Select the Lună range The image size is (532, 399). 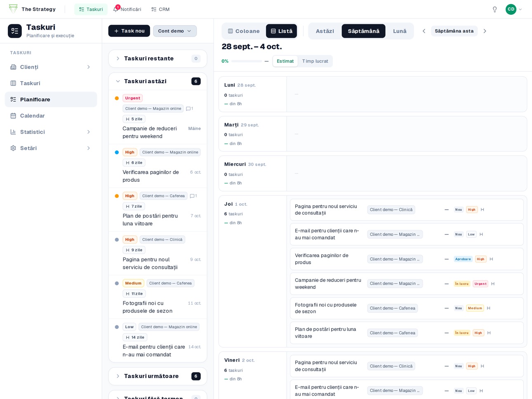click(400, 31)
